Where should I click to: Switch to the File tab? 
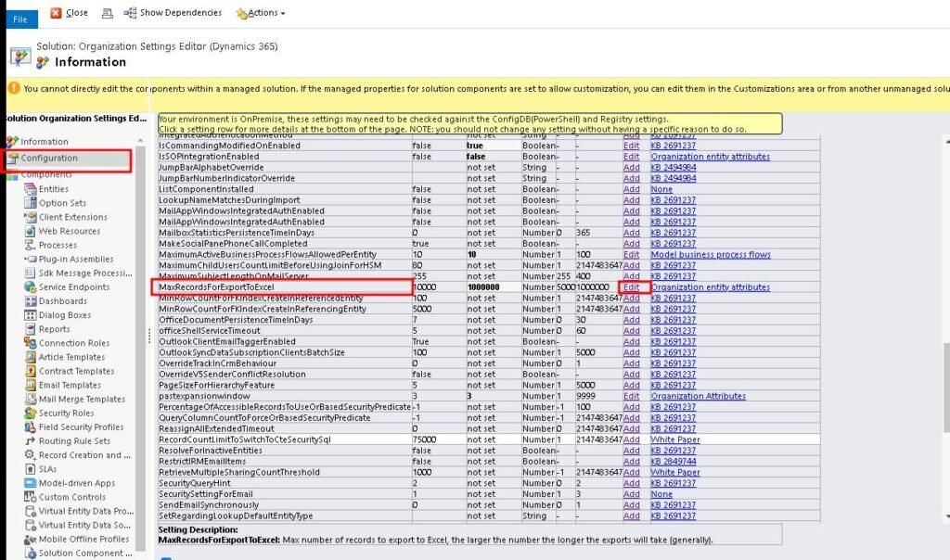click(19, 19)
